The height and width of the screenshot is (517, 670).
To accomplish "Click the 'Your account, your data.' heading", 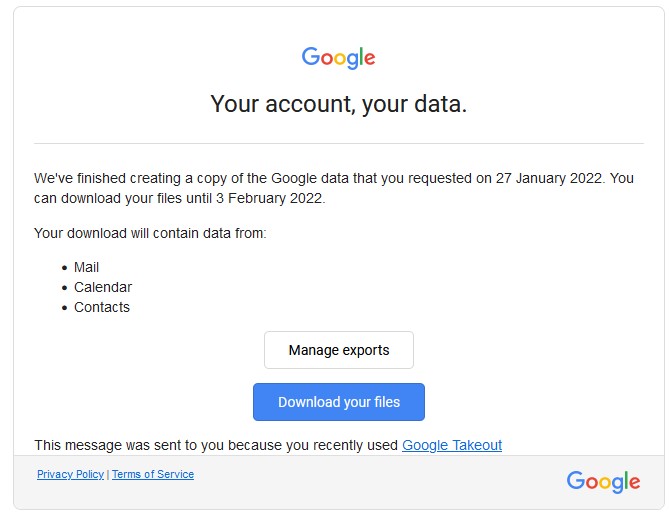I will coord(338,104).
